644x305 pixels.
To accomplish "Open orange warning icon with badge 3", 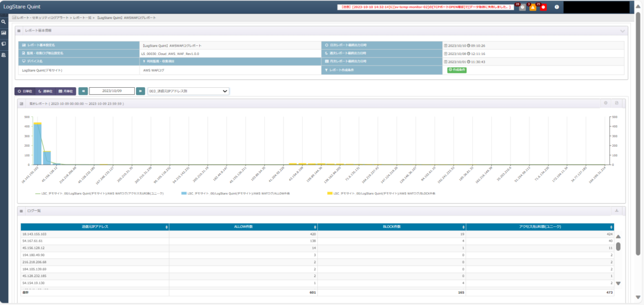I will pyautogui.click(x=532, y=7).
